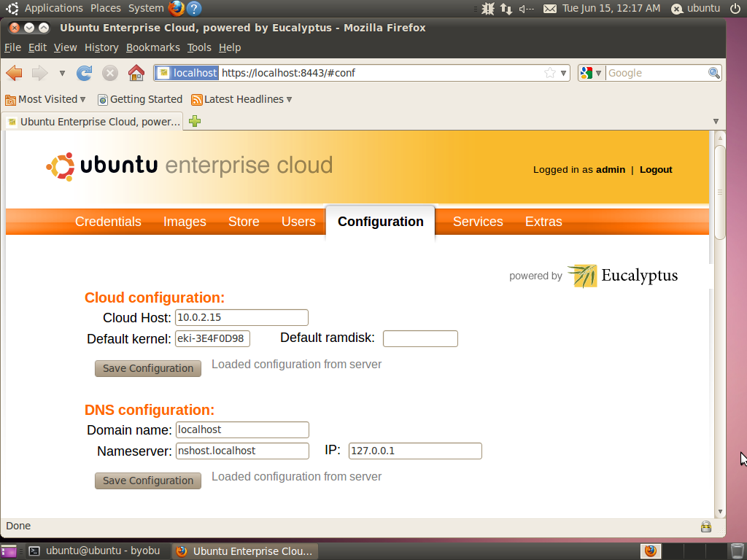The image size is (747, 560).
Task: Click the admin username link
Action: point(611,169)
